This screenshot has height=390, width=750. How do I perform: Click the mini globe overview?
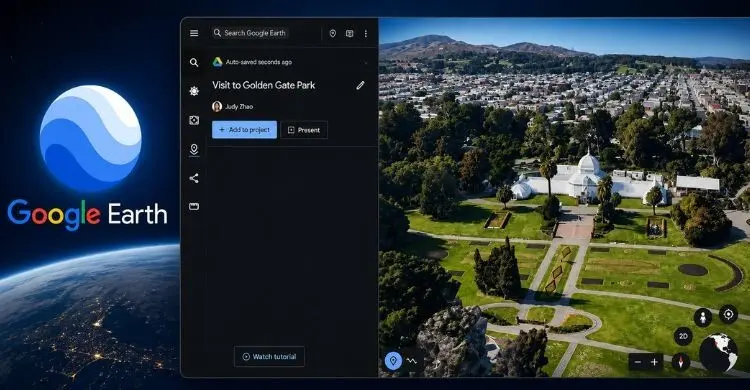click(x=718, y=353)
